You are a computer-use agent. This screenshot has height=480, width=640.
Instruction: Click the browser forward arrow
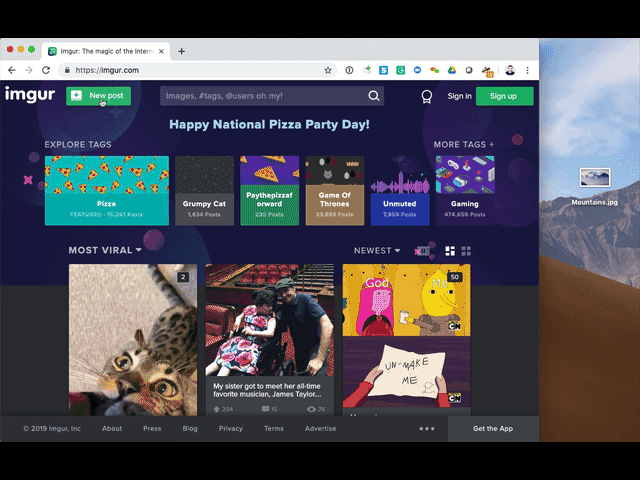[29, 70]
